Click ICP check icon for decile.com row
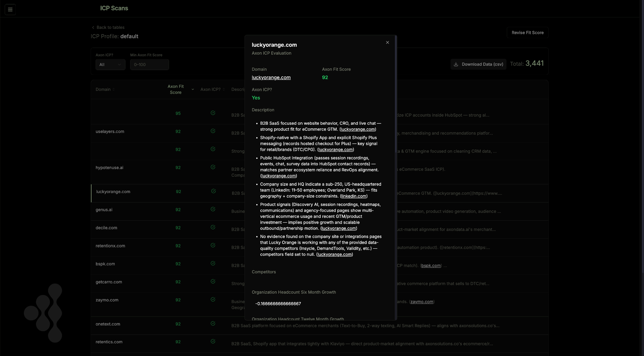Viewport: 644px width, 356px height. tap(213, 227)
